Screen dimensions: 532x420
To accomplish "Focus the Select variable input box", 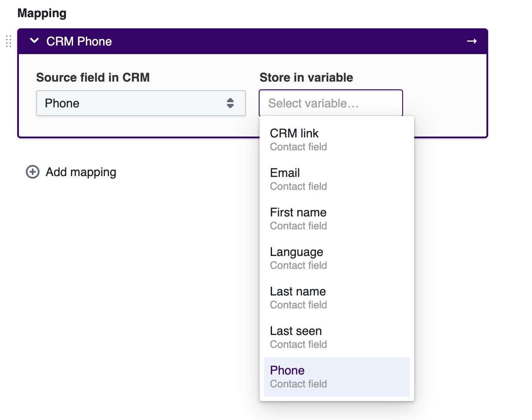I will coord(330,103).
